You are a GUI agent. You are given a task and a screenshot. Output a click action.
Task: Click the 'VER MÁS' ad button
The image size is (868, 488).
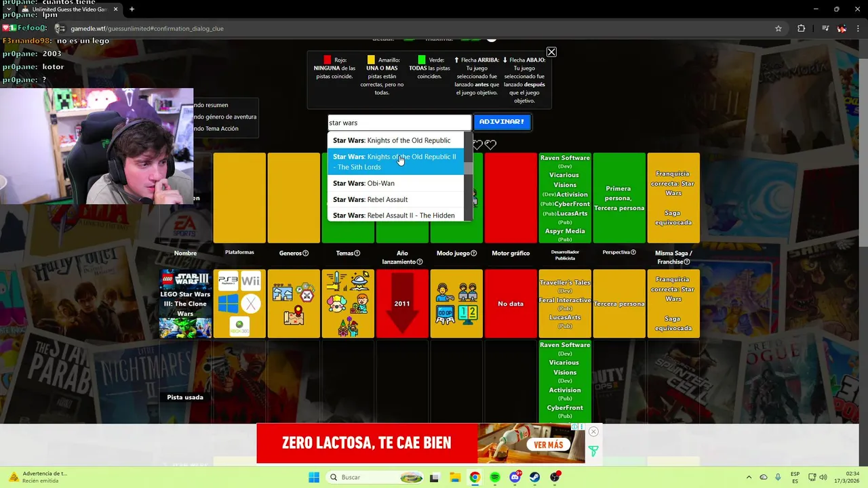tap(548, 445)
